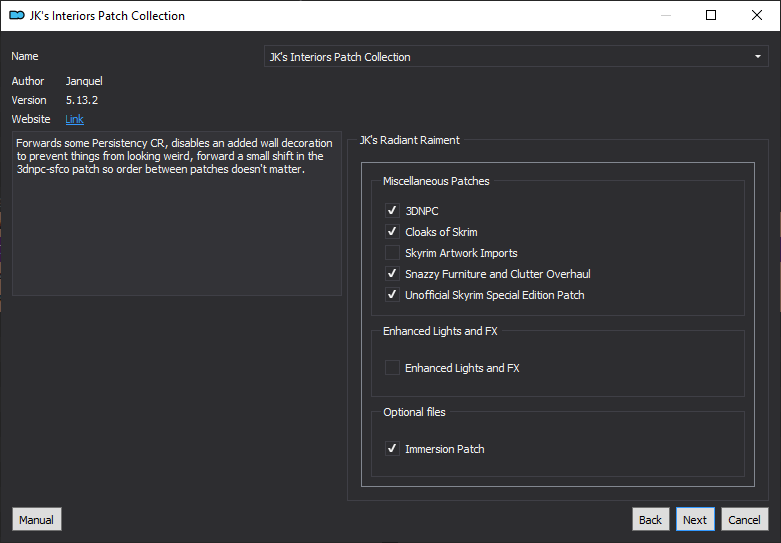781x543 pixels.
Task: Enable the Enhanced Lights and FX option
Action: [392, 368]
